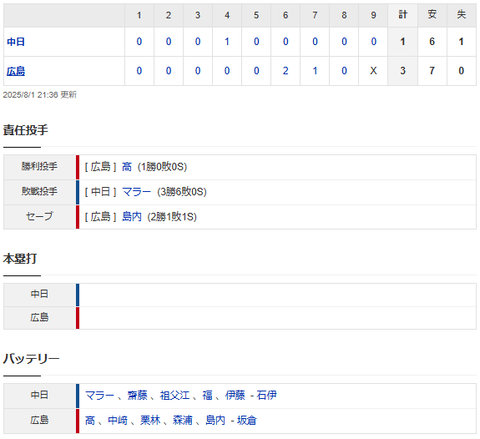
Task: Open winning pitcher 高 profile link
Action: pyautogui.click(x=127, y=167)
